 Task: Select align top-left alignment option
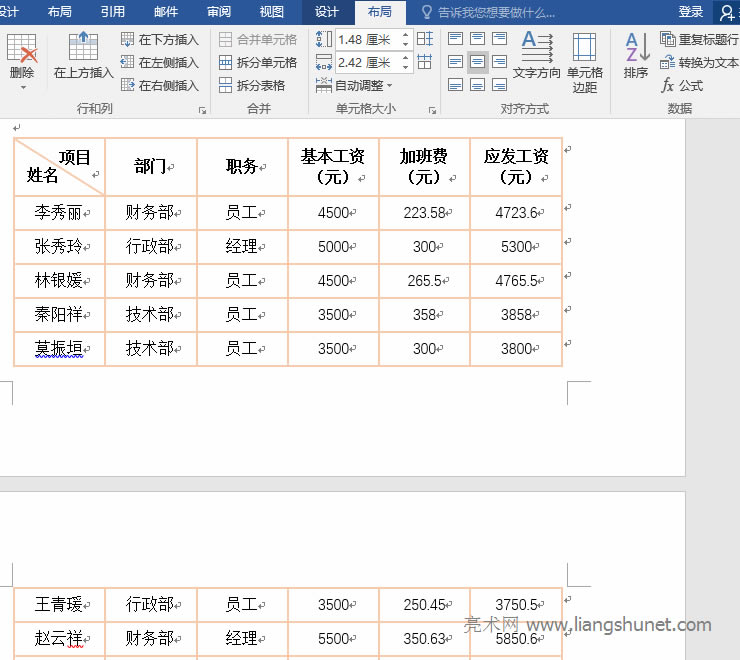pyautogui.click(x=456, y=39)
